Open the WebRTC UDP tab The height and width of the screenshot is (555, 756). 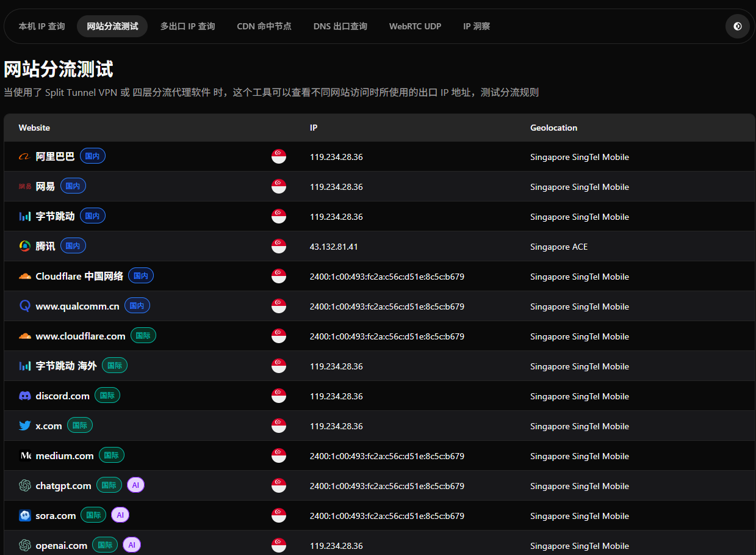(x=415, y=26)
